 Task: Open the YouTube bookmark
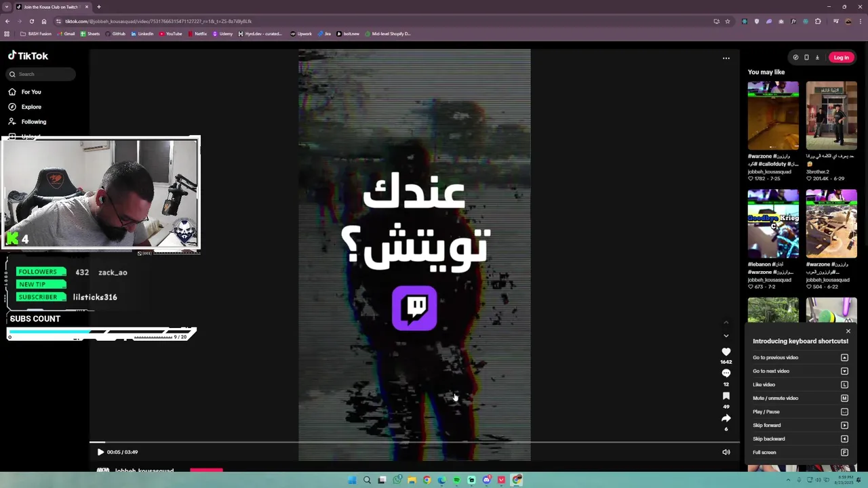point(170,33)
